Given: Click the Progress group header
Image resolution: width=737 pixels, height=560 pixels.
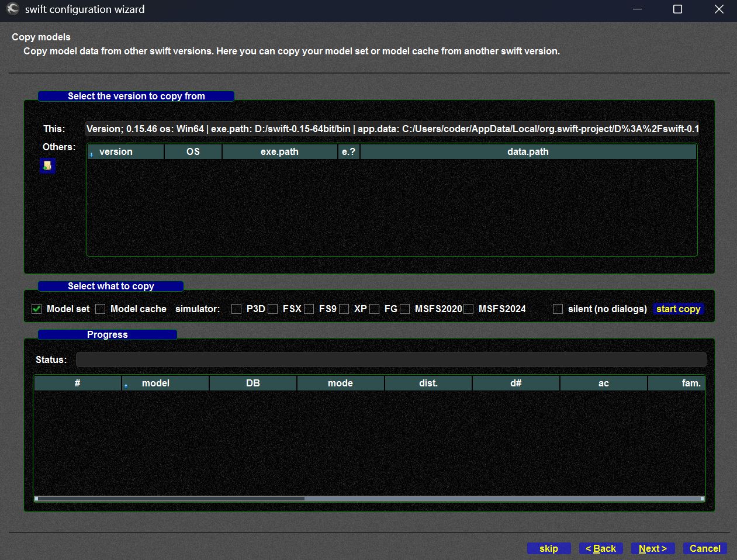Looking at the screenshot, I should click(107, 334).
